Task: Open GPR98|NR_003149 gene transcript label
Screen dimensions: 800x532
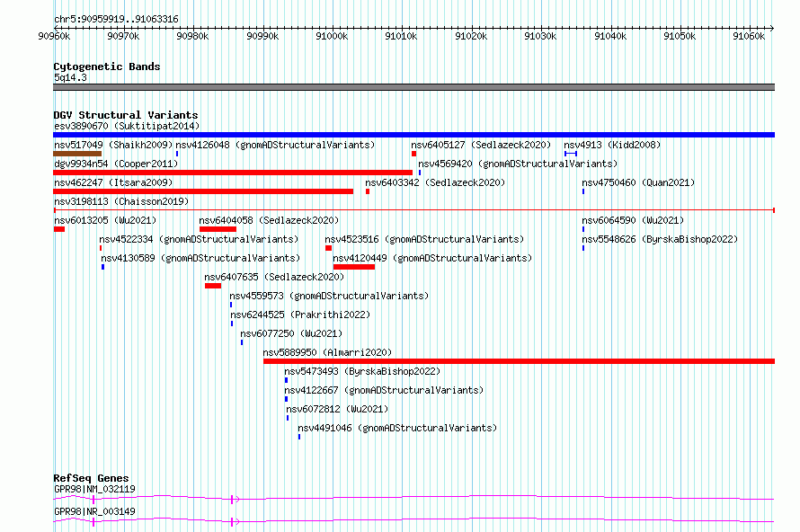Action: tap(95, 511)
